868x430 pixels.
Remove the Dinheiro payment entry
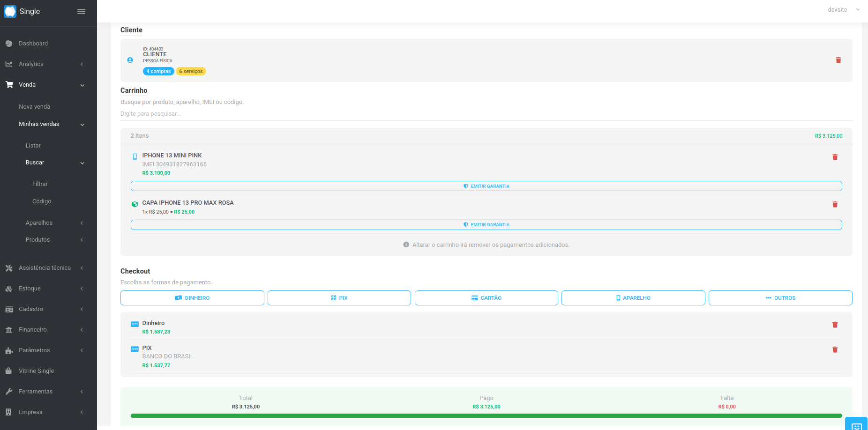[835, 325]
